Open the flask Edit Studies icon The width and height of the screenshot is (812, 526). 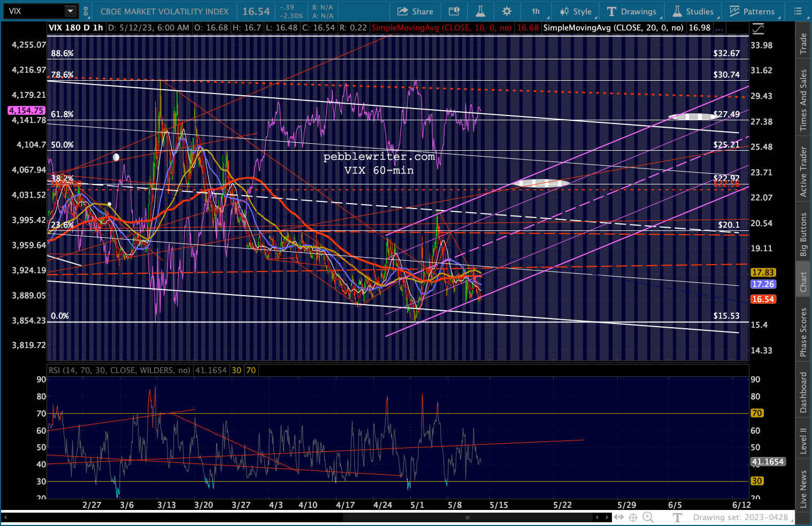(x=480, y=11)
